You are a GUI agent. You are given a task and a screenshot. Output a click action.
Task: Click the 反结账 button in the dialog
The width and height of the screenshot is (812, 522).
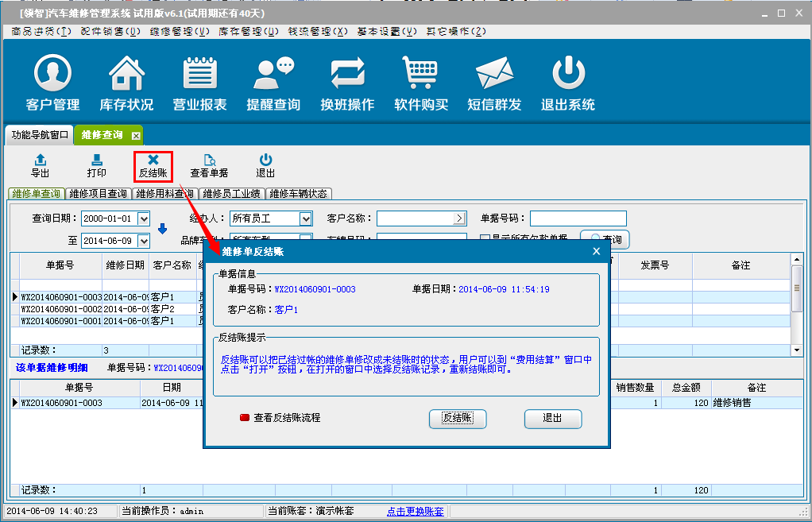pos(457,418)
